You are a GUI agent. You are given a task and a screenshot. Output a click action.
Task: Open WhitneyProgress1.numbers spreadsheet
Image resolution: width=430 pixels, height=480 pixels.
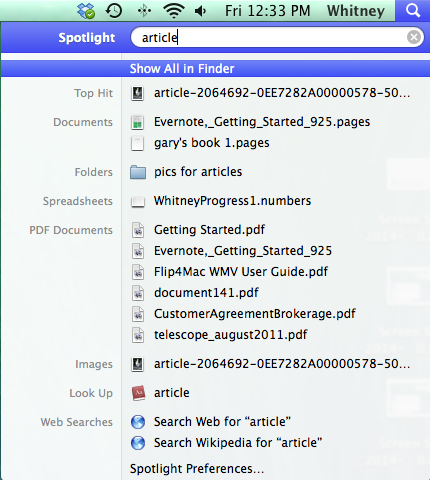[232, 201]
